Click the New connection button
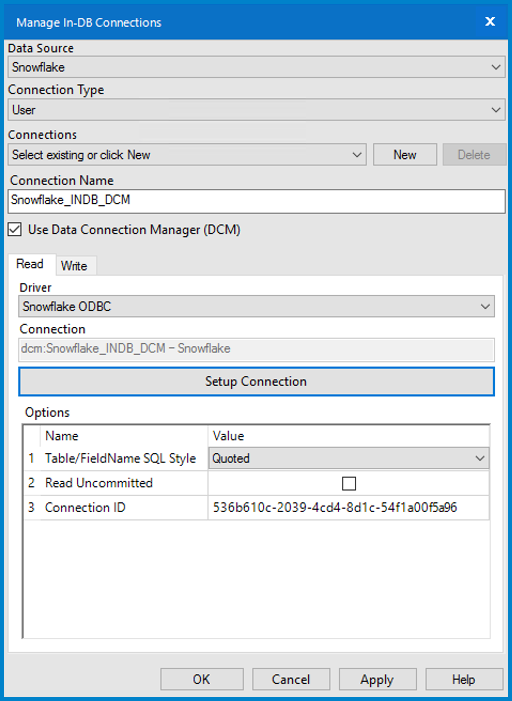 point(405,155)
